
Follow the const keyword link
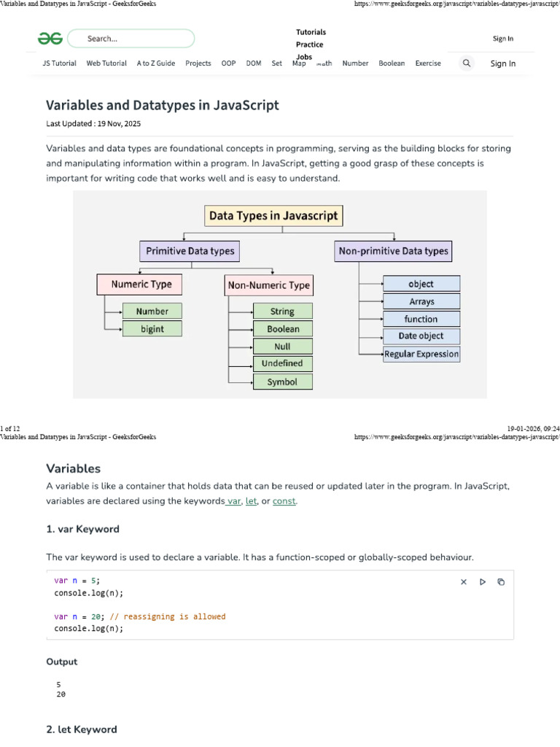(284, 500)
